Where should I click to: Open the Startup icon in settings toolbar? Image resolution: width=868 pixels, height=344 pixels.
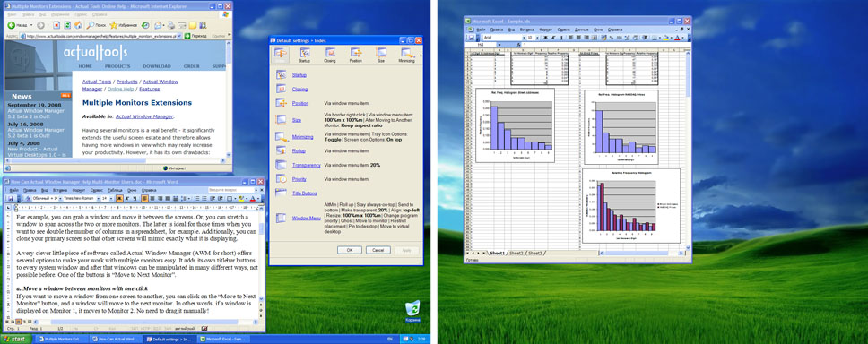(x=305, y=55)
